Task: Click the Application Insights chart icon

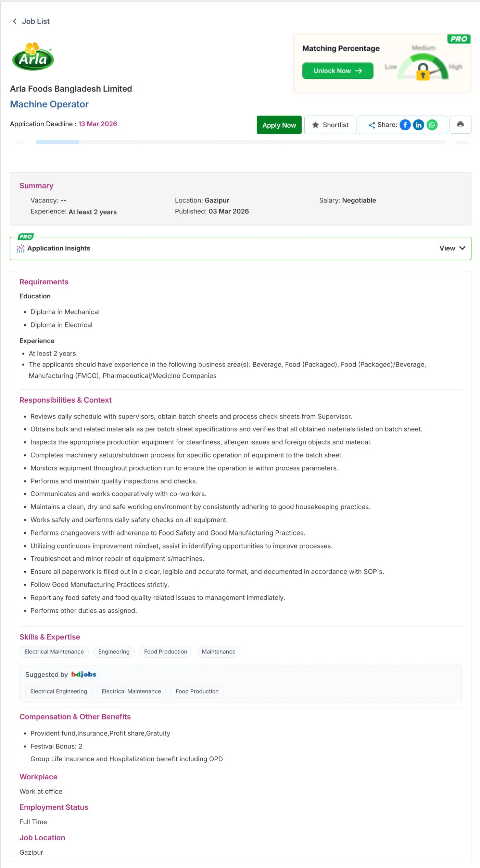Action: (21, 248)
